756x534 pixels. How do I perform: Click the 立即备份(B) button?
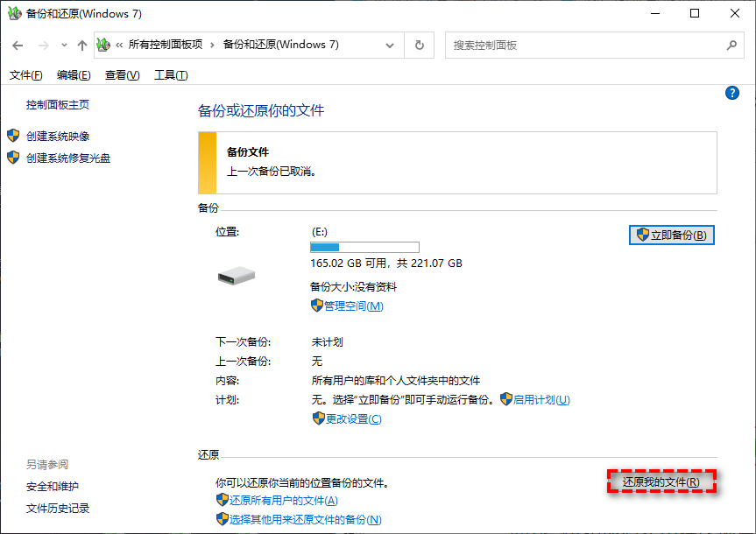(672, 235)
